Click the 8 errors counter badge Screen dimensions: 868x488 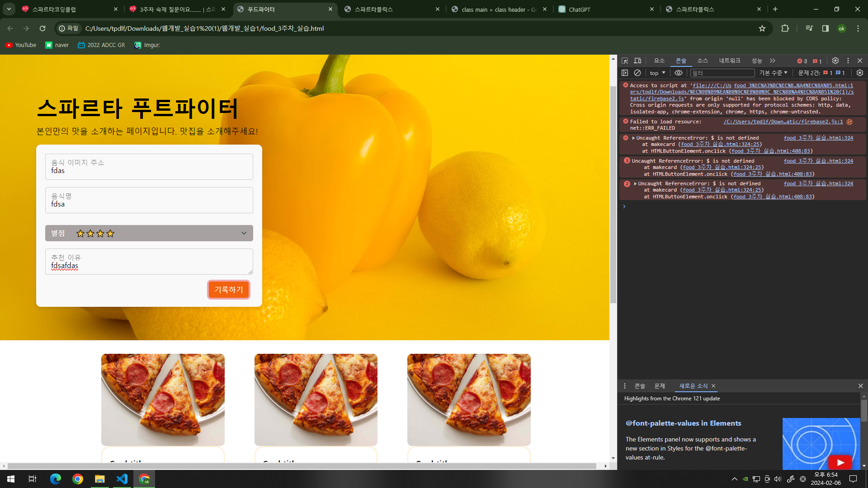point(802,61)
